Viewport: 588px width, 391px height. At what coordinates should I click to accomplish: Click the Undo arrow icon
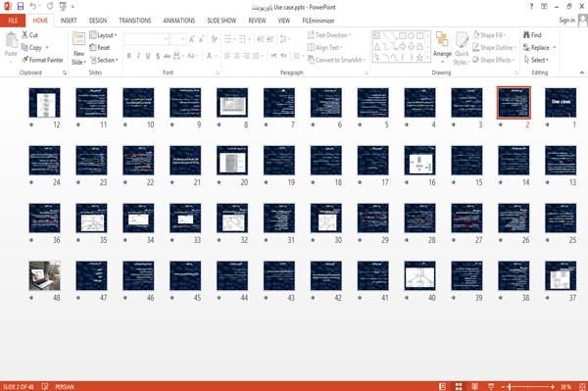click(x=33, y=7)
